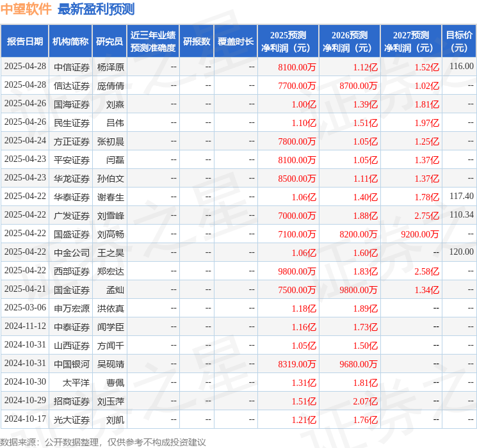Viewport: 477px width, 448px height.
Task: Click the 8319.00万 profit forecast value
Action: (x=297, y=364)
